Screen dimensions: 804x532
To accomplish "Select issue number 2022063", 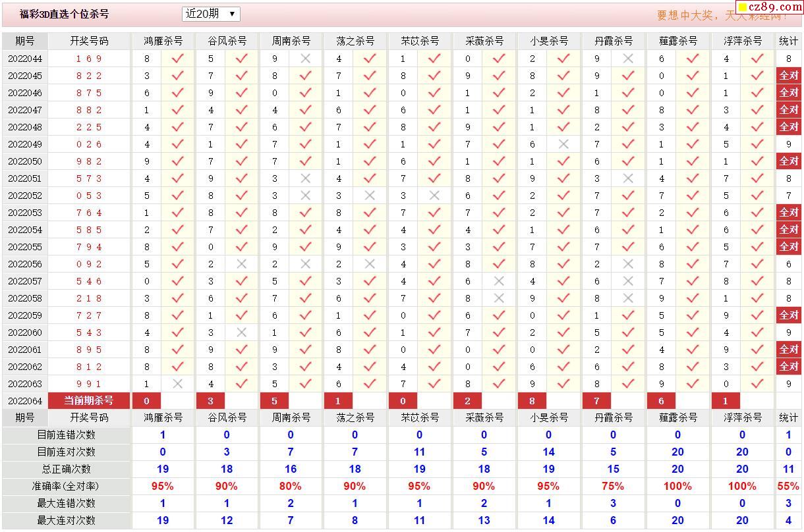I will point(25,384).
